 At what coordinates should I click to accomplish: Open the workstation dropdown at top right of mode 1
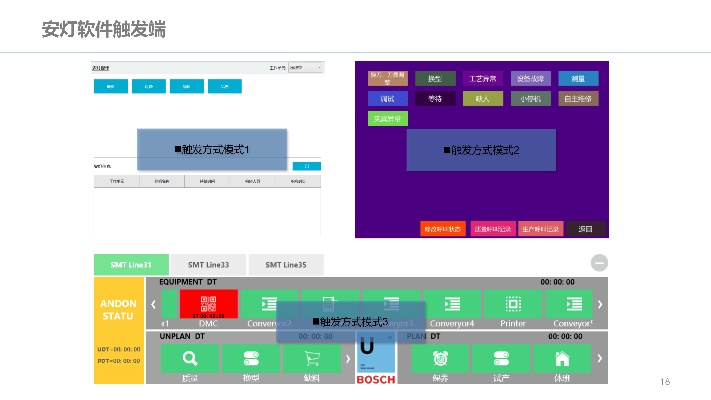(306, 68)
